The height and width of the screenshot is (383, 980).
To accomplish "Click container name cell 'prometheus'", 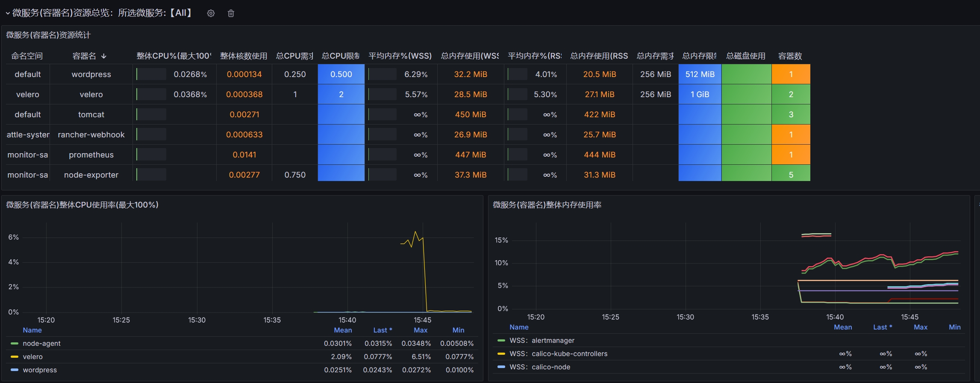I will tap(91, 154).
